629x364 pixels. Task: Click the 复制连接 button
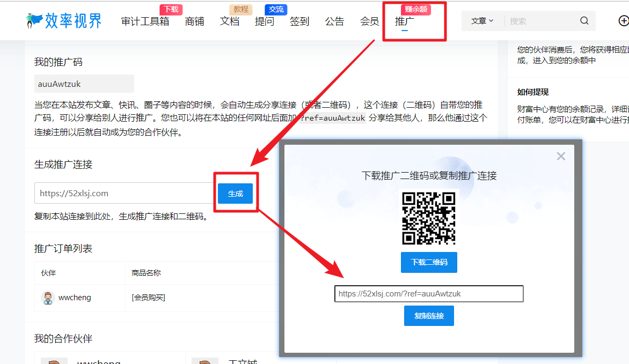point(429,316)
